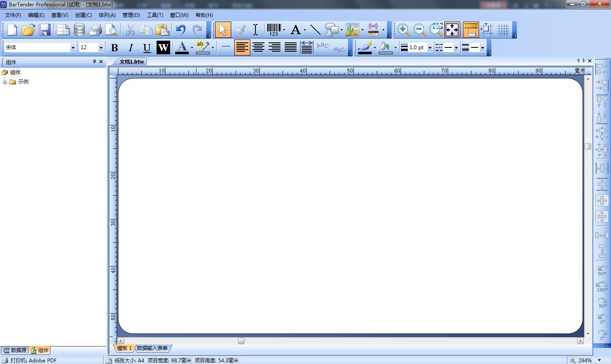Open font name dropdown 宋体
611x364 pixels.
[73, 47]
